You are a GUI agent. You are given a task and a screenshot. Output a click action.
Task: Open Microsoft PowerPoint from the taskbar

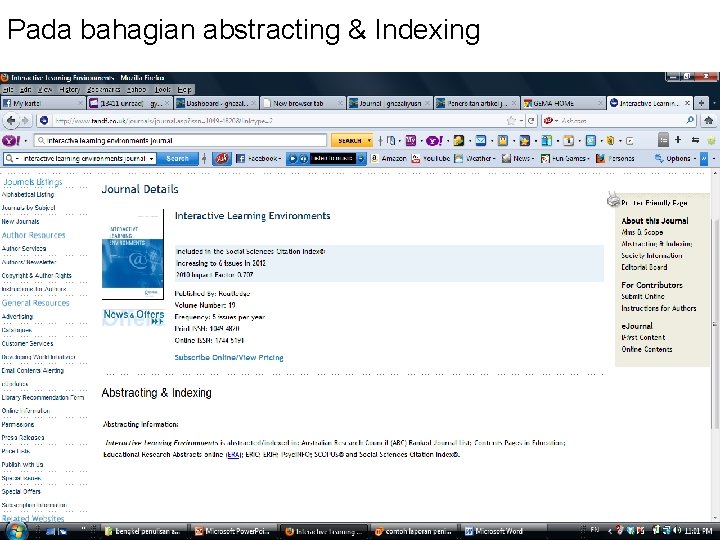click(232, 531)
